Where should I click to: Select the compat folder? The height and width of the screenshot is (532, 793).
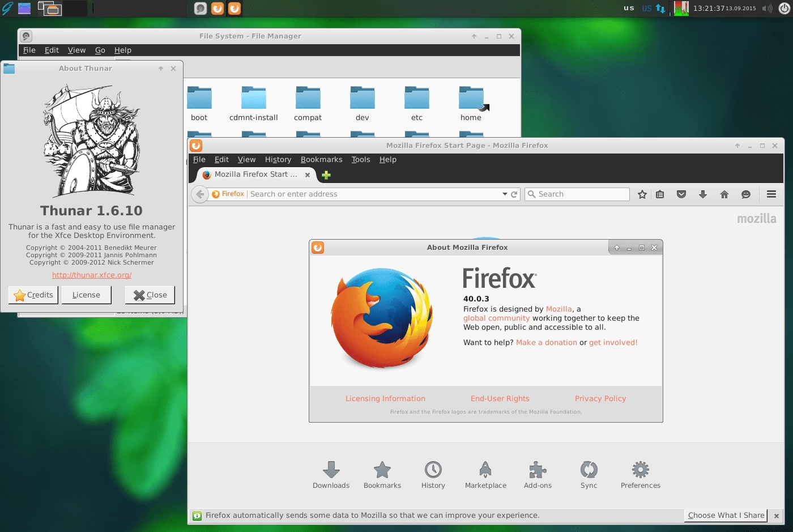(308, 103)
